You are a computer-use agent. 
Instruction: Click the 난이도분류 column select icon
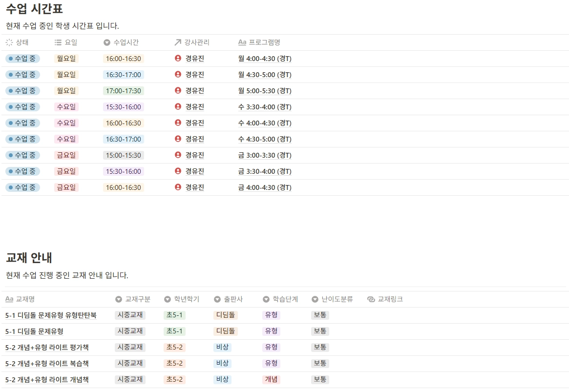click(x=315, y=299)
